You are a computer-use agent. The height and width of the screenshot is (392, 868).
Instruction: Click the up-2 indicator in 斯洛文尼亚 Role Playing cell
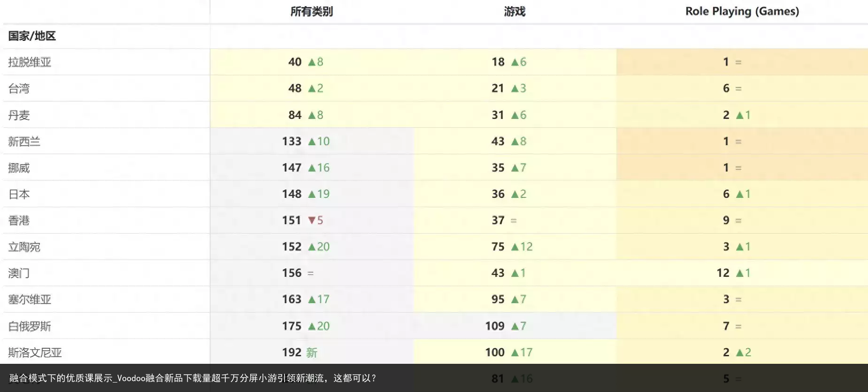[x=744, y=353]
